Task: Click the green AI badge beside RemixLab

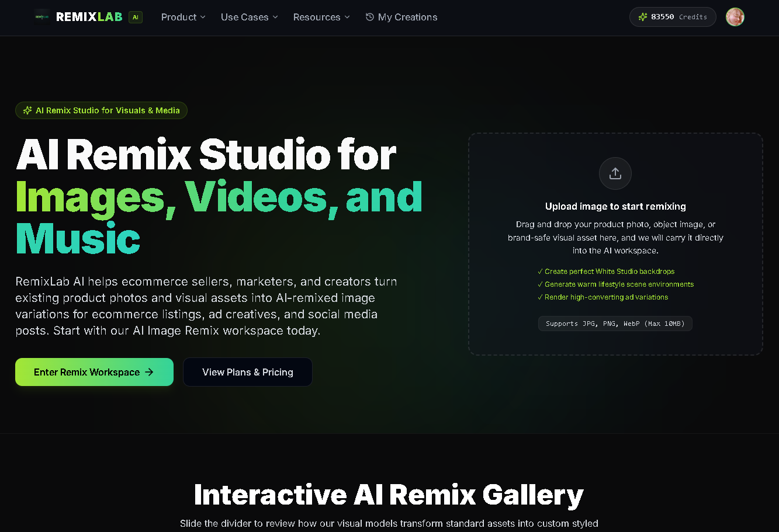Action: (x=135, y=17)
